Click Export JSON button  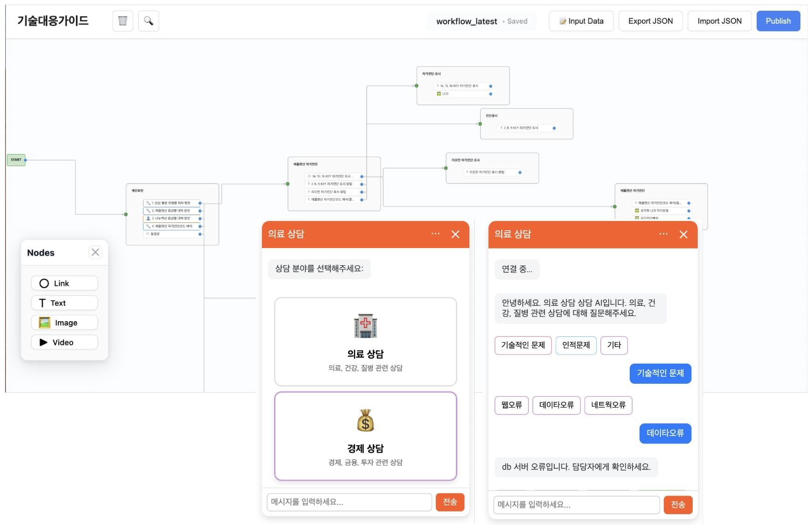[650, 21]
